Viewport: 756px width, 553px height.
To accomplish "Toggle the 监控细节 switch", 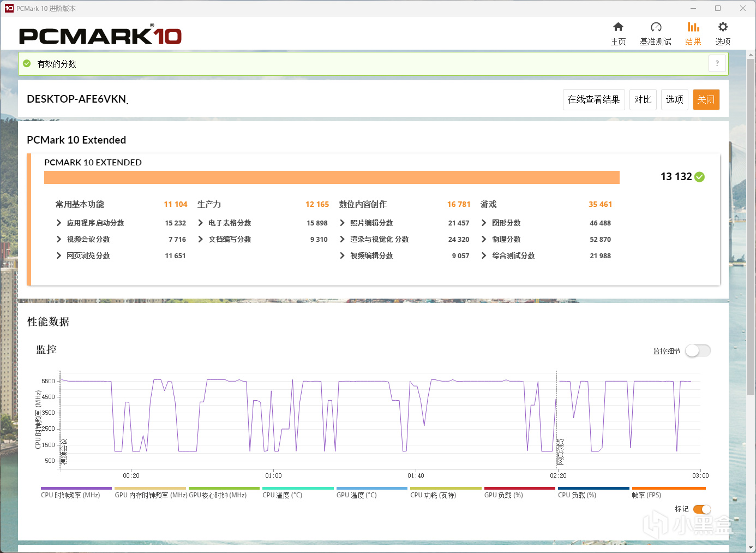I will point(698,351).
